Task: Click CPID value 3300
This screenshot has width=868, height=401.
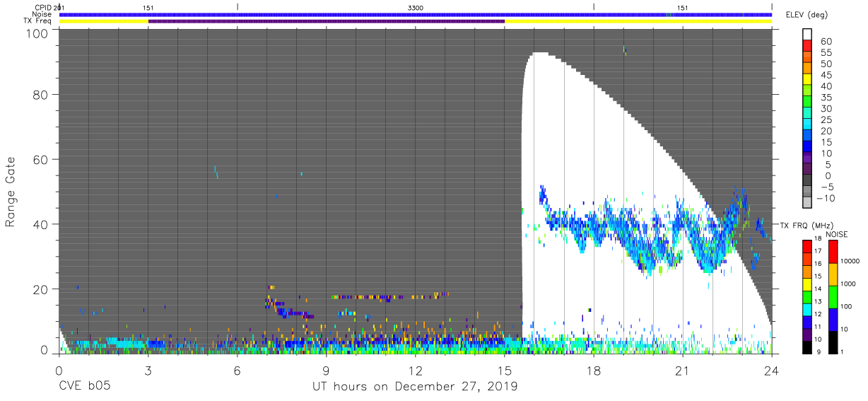Action: (x=416, y=7)
